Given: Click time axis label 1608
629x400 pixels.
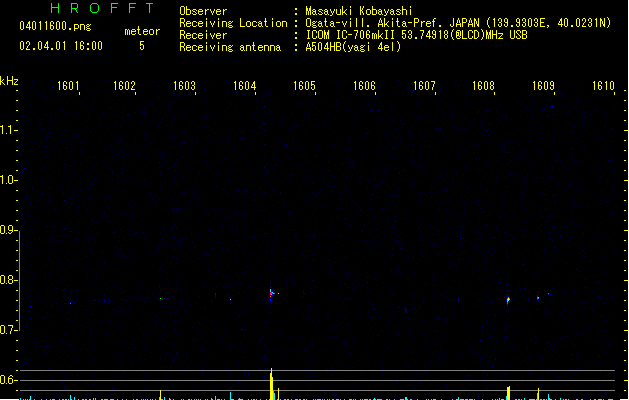Looking at the screenshot, I should [483, 86].
